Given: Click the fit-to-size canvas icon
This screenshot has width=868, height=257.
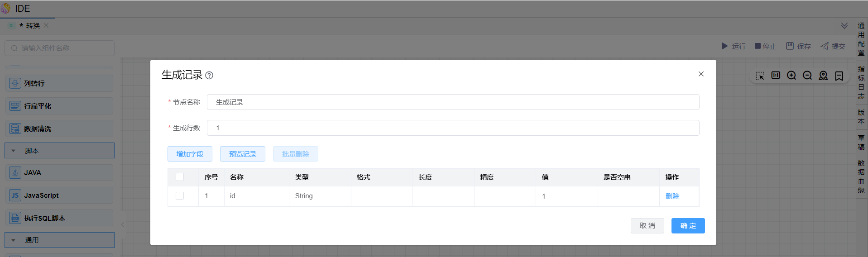Looking at the screenshot, I should [x=776, y=75].
